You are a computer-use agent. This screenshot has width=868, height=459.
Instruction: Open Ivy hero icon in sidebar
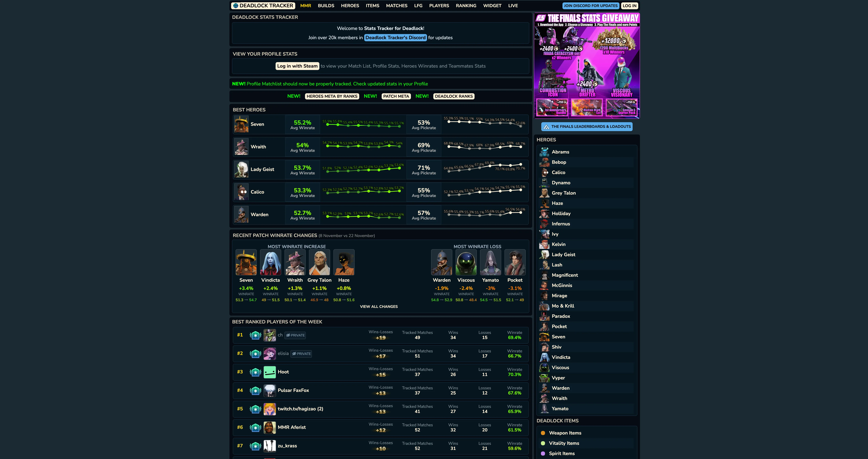pos(544,234)
